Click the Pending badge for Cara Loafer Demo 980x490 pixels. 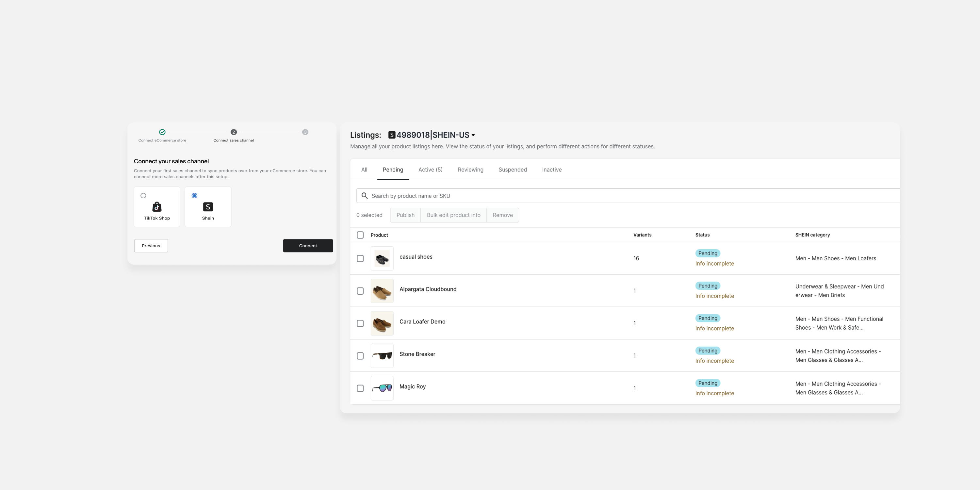click(708, 318)
